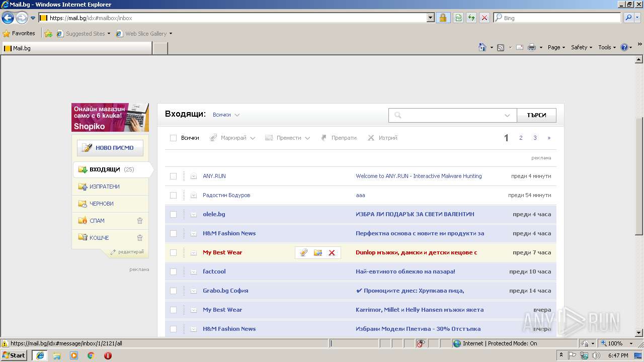
Task: Go to page 2 of the inbox
Action: click(x=521, y=138)
